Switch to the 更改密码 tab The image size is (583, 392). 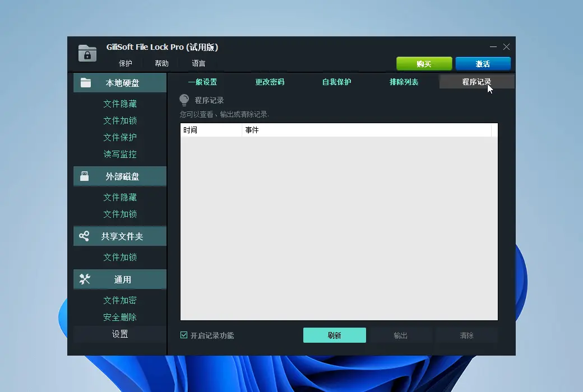270,82
